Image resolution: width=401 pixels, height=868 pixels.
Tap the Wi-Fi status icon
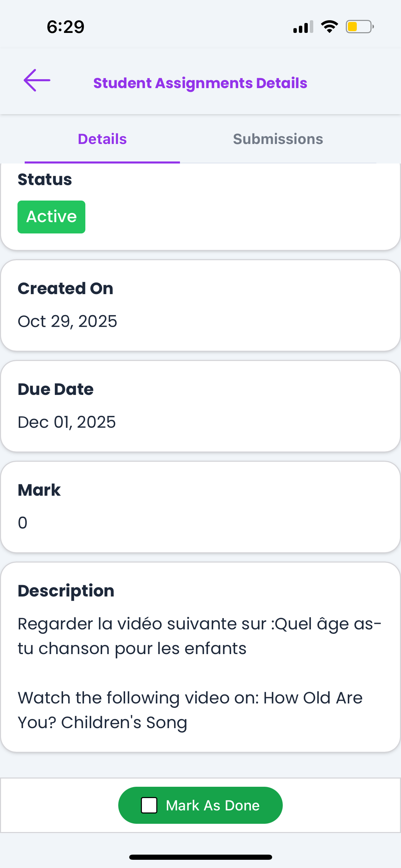tap(329, 27)
